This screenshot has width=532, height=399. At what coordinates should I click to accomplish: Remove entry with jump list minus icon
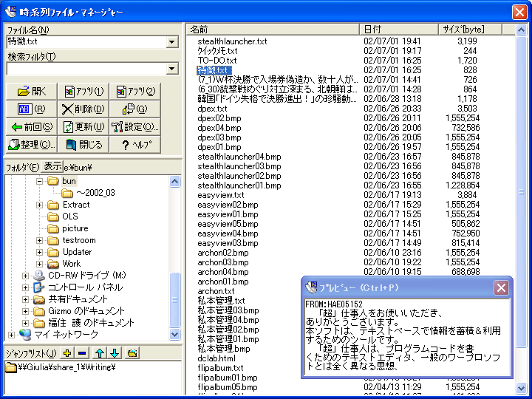(x=82, y=353)
